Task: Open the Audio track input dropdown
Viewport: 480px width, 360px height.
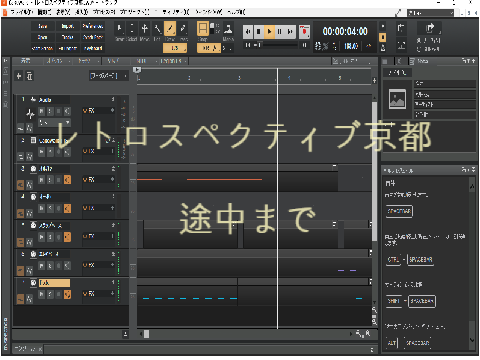Action: click(54, 122)
